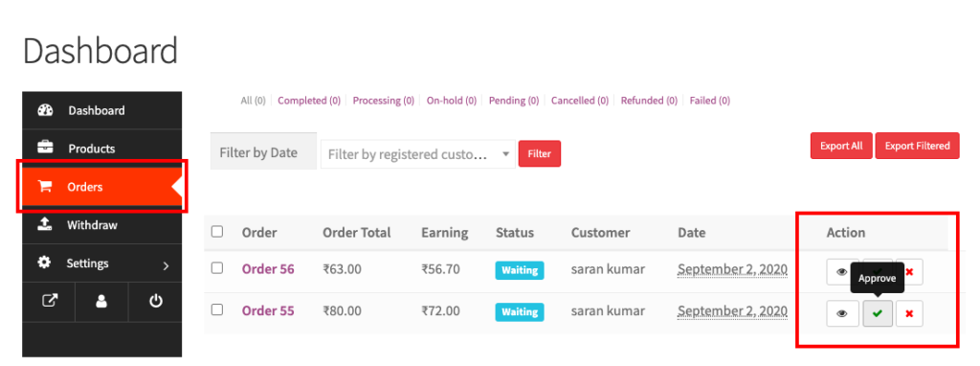
Task: Tick the checkbox for Order 56
Action: coord(217,268)
